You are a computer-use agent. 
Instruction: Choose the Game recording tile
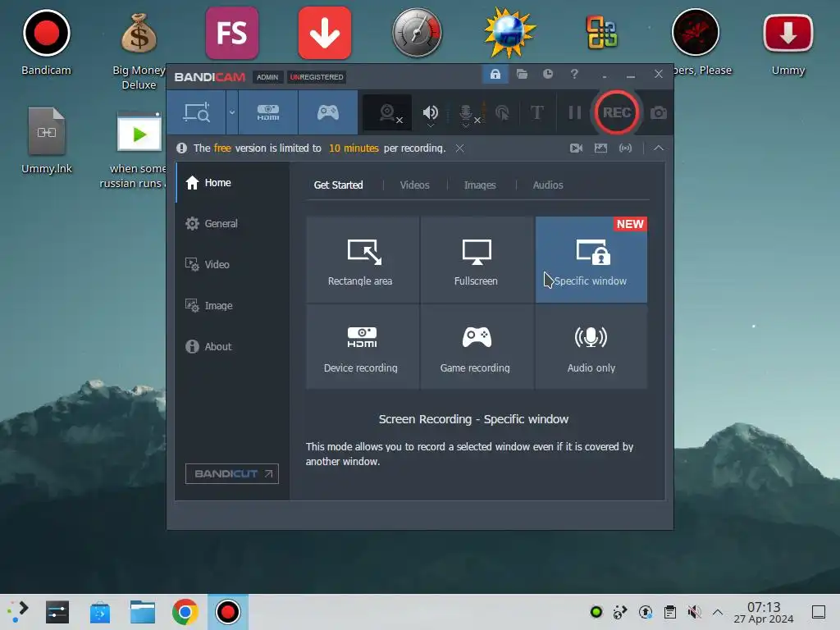[x=477, y=347]
